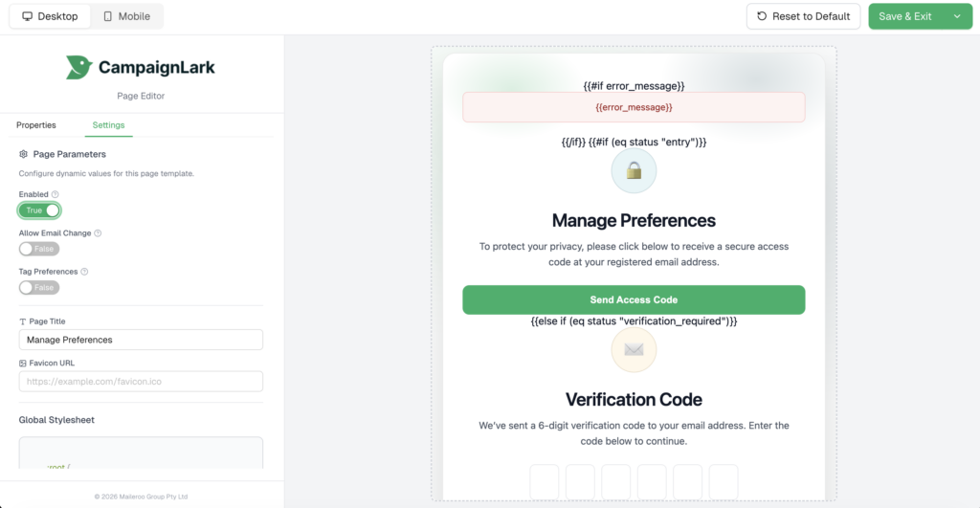Image resolution: width=980 pixels, height=508 pixels.
Task: Click the help icon beside Allow Email Change
Action: [x=98, y=232]
